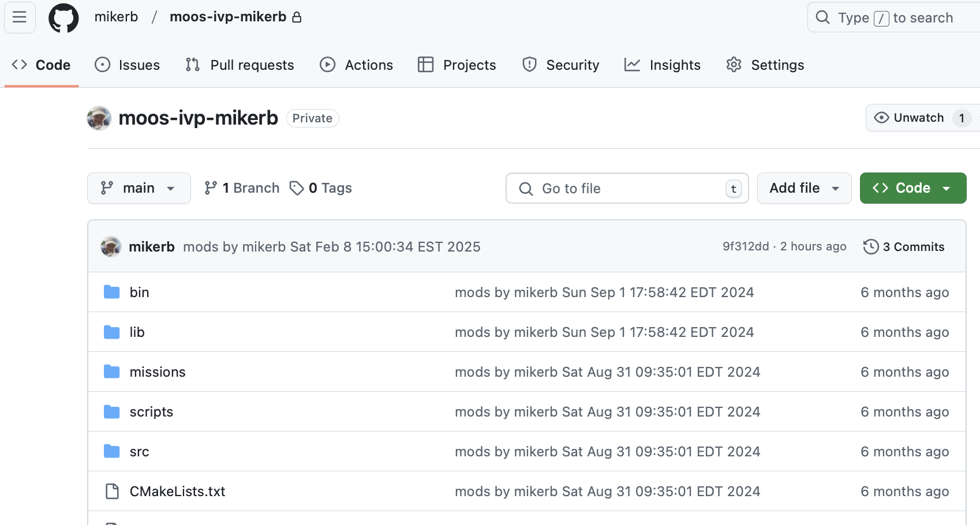Image resolution: width=980 pixels, height=525 pixels.
Task: Open the Pull requests tab
Action: 240,65
